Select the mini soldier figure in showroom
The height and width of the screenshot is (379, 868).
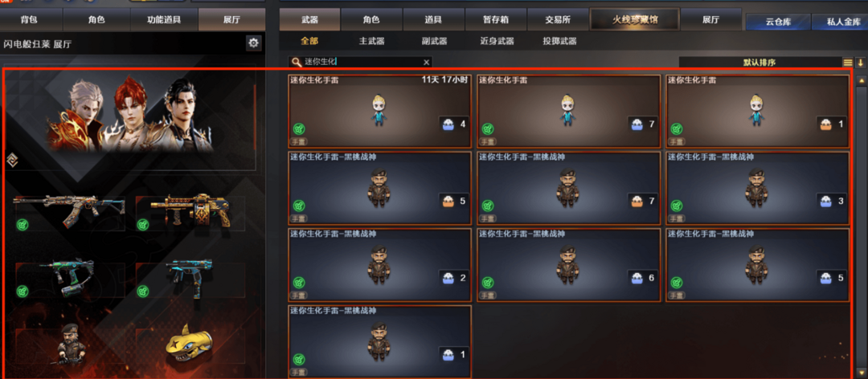click(71, 344)
